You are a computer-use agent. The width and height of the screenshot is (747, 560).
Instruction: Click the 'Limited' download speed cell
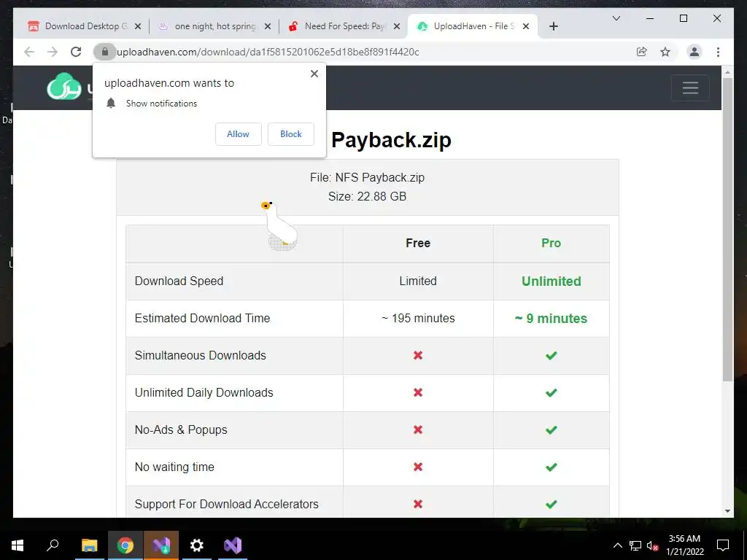click(418, 281)
